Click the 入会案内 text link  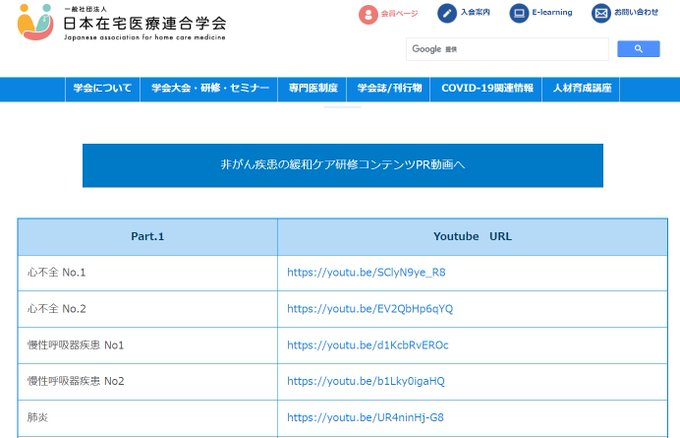tap(475, 12)
